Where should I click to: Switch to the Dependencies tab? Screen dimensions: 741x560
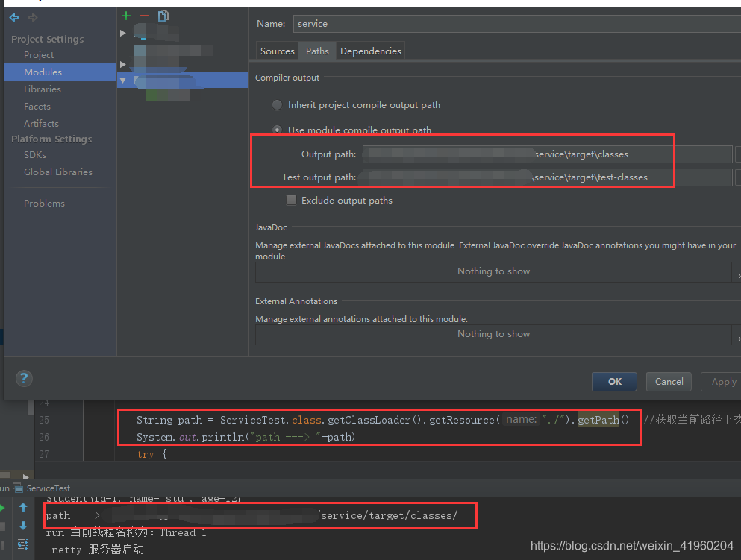pyautogui.click(x=370, y=51)
